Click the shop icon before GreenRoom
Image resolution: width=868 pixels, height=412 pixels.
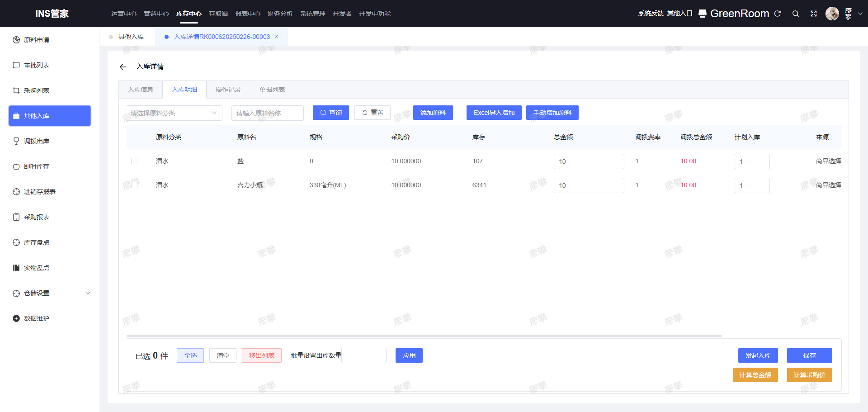(703, 14)
